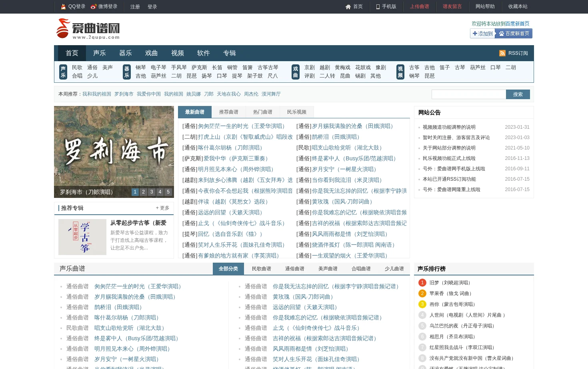Click the 添加到 plus button

[x=483, y=34]
